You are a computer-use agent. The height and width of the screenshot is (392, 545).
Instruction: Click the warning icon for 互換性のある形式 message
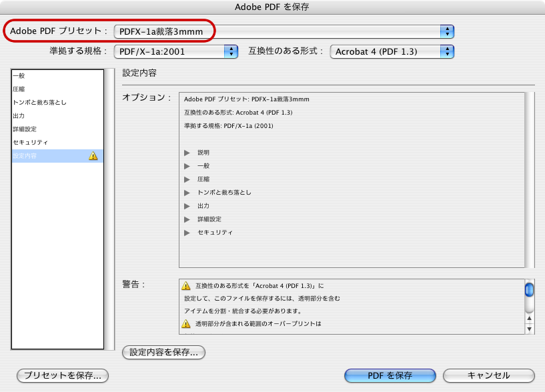[x=186, y=285]
